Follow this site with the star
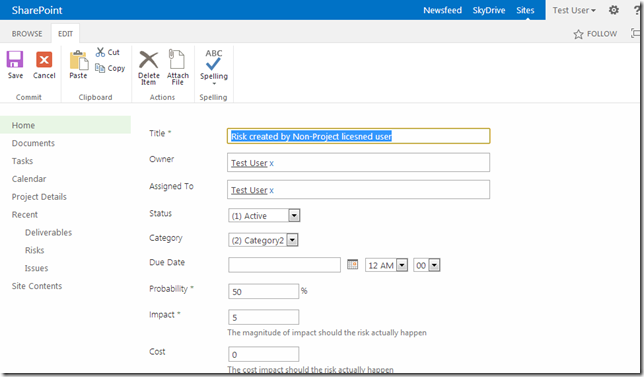 578,34
